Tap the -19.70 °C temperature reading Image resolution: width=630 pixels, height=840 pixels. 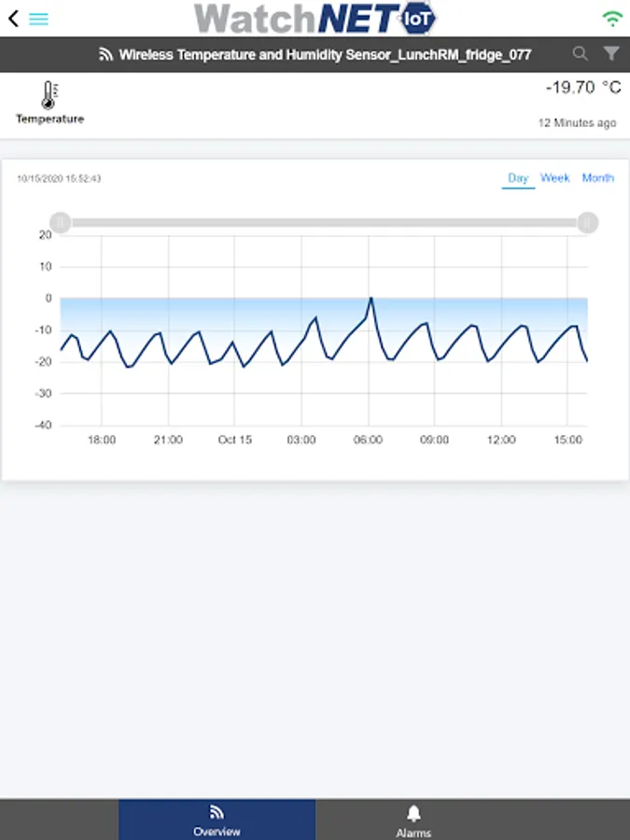(582, 88)
